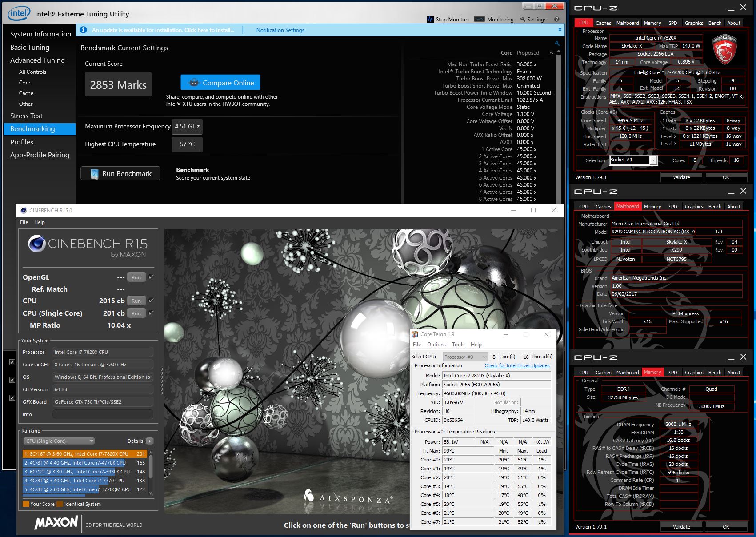Run the Cinebench CPU Single Core test
Image resolution: width=756 pixels, height=537 pixels.
pos(136,313)
